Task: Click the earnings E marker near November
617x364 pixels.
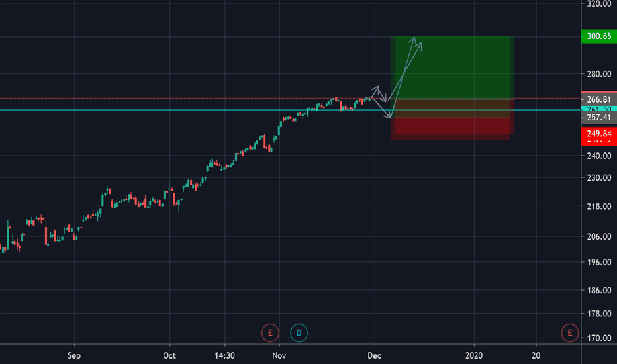Action: coord(270,333)
